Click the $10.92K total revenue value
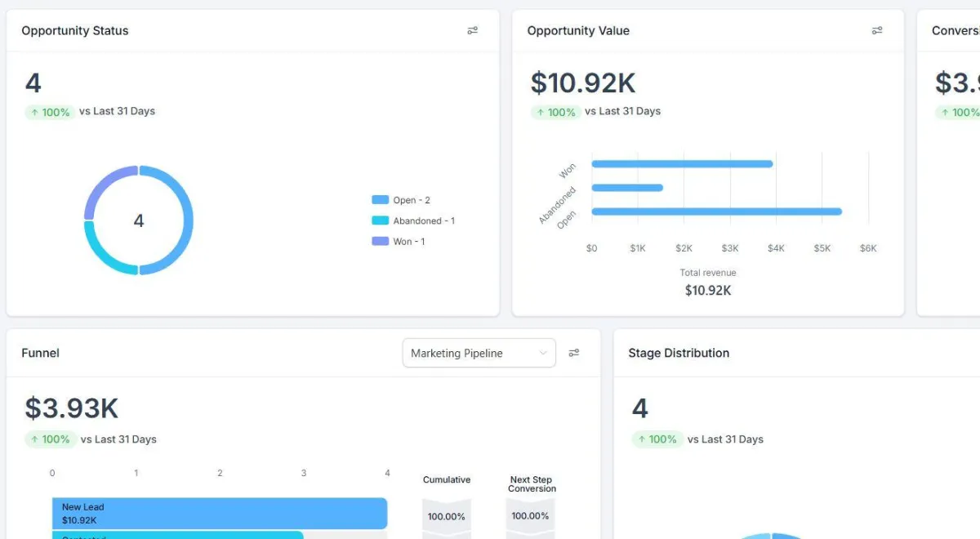The image size is (980, 539). tap(708, 290)
